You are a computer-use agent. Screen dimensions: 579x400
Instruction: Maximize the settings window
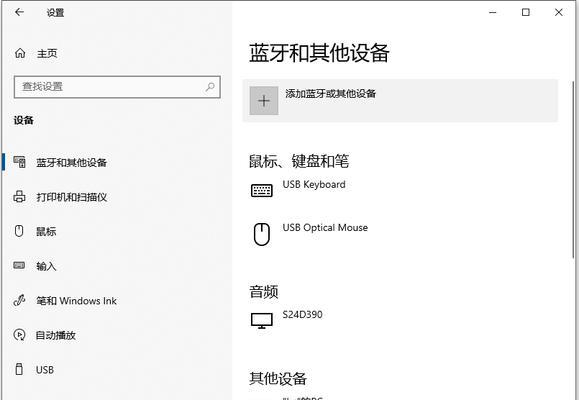pos(525,12)
